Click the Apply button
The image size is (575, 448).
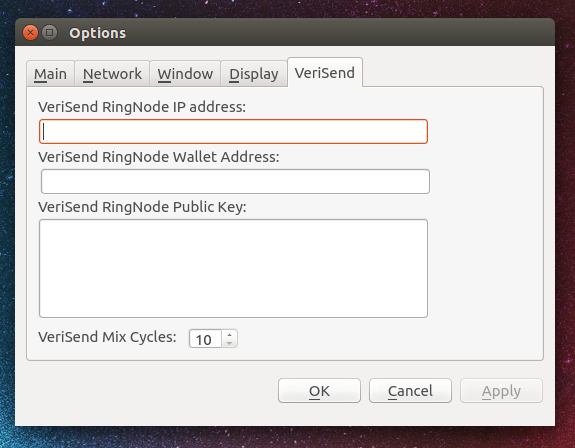[501, 391]
